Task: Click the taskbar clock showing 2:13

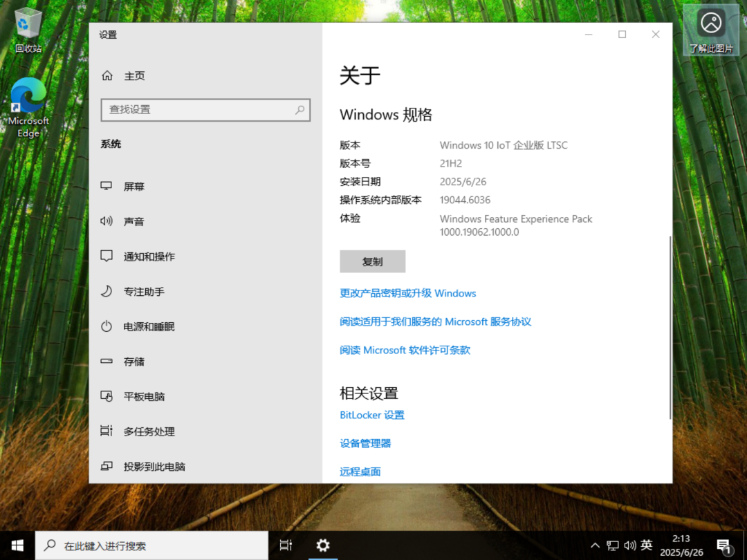Action: 681,545
